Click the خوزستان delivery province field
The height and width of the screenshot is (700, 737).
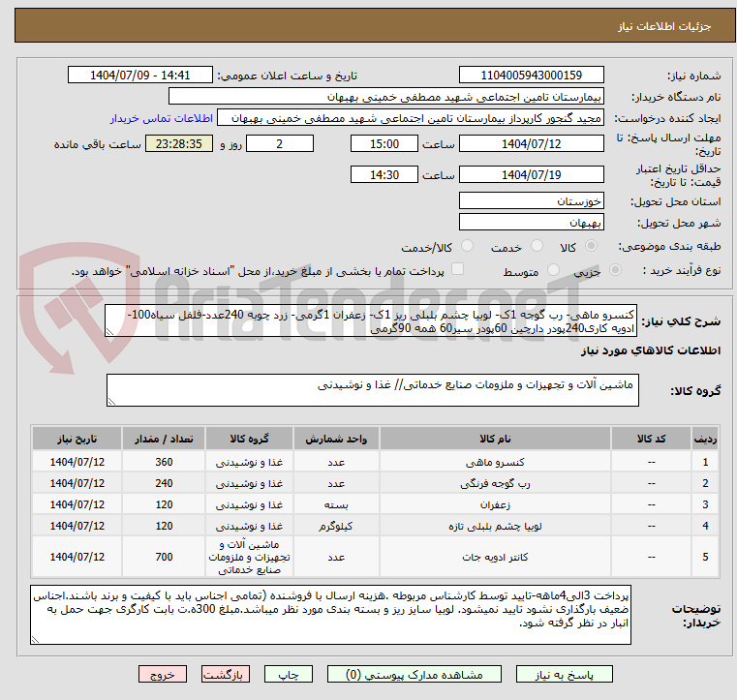point(531,201)
